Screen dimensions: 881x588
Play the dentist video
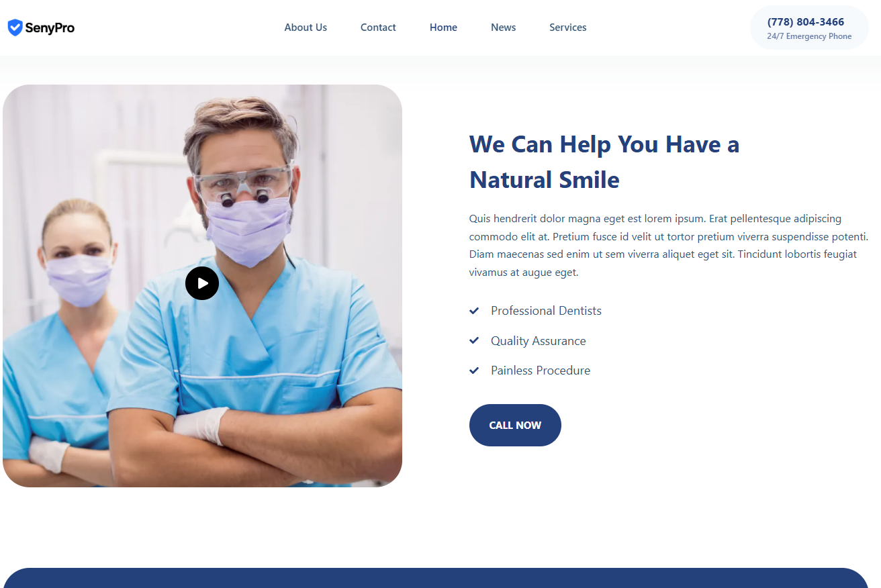(202, 283)
